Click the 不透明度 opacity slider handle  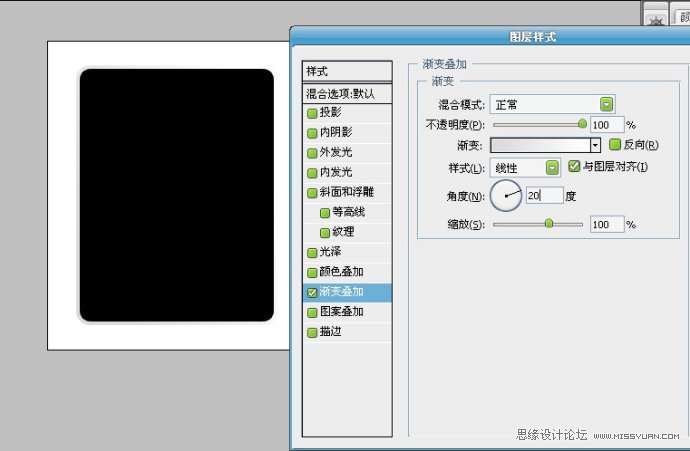(582, 124)
